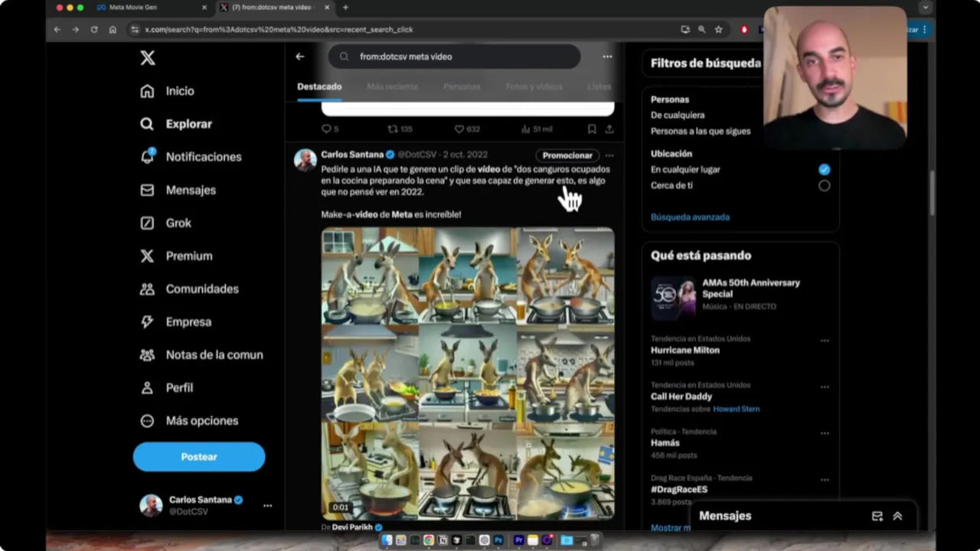Switch to the Más reciente tab

(x=392, y=86)
